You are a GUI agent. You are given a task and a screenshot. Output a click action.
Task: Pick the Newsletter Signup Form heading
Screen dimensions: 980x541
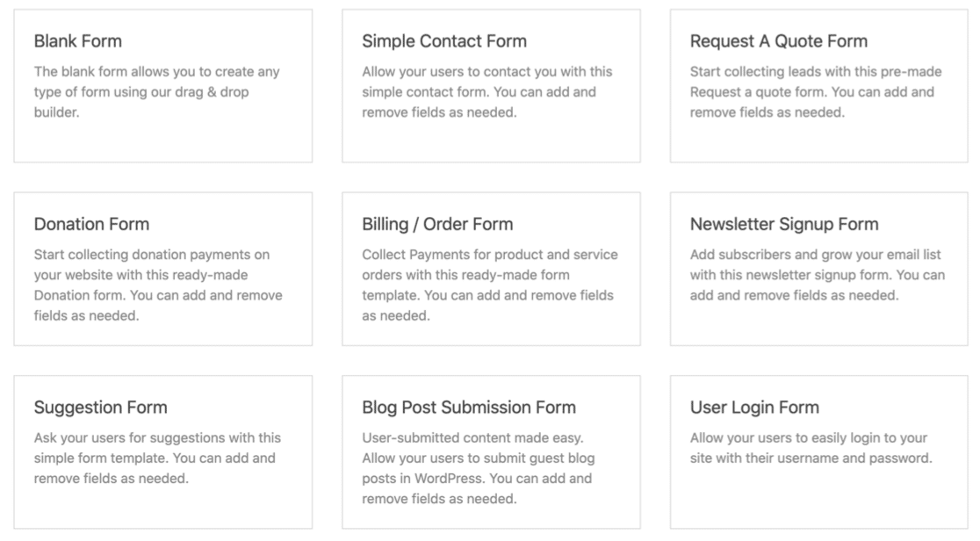(784, 224)
